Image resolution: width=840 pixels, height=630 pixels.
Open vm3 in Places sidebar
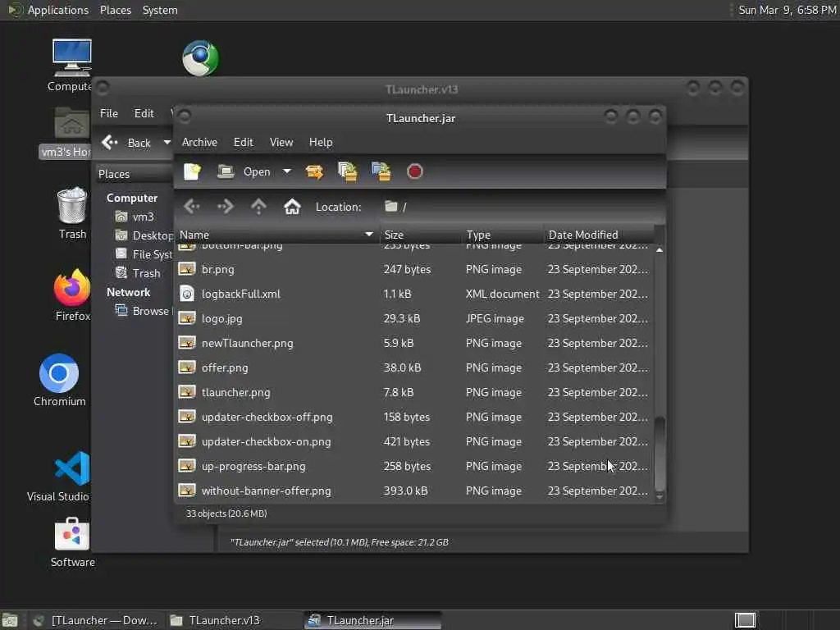135,217
